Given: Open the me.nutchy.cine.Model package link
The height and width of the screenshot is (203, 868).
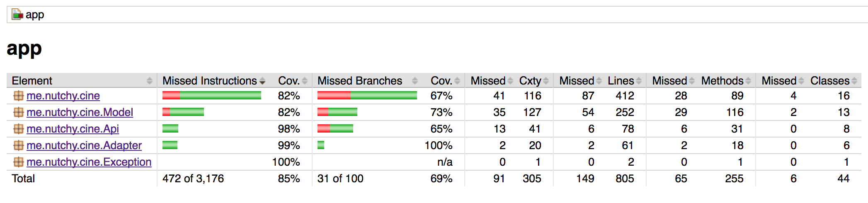Looking at the screenshot, I should click(x=80, y=112).
